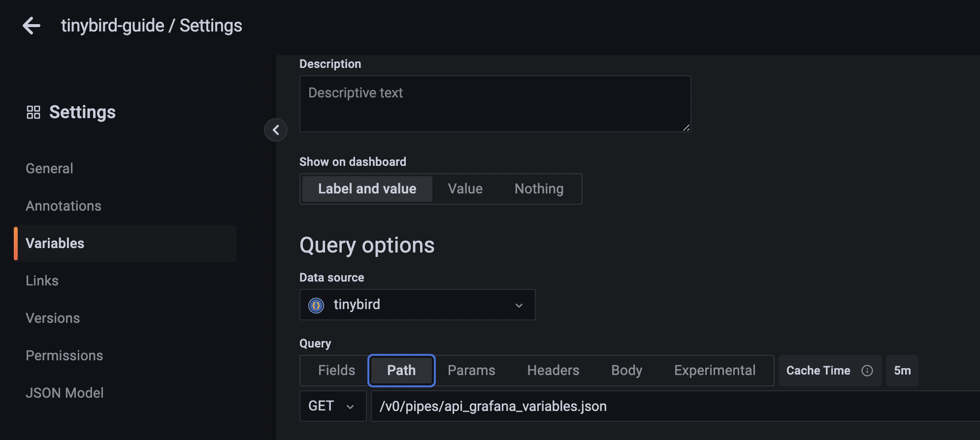Viewport: 980px width, 440px height.
Task: Open the Permissions section
Action: 65,355
